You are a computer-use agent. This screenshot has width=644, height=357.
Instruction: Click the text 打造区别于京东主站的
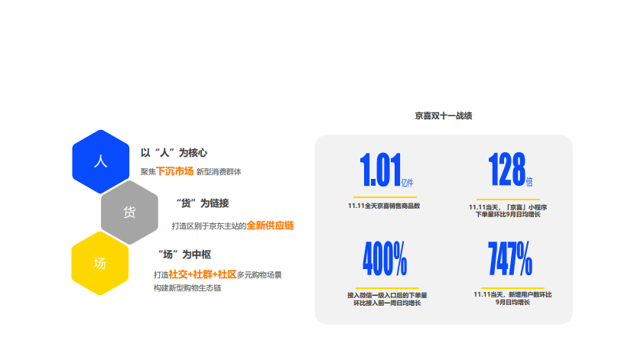coord(209,226)
